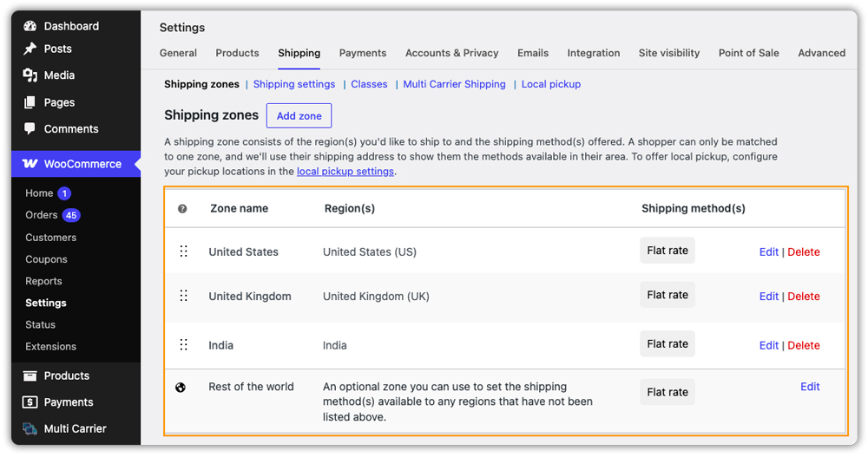Click the United States zone name
The image size is (868, 457).
tap(244, 251)
